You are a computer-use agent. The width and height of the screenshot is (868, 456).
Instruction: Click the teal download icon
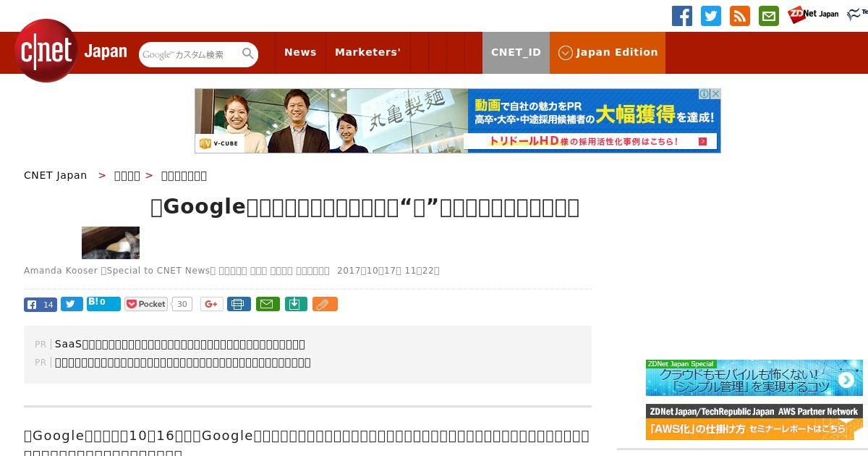(x=296, y=304)
